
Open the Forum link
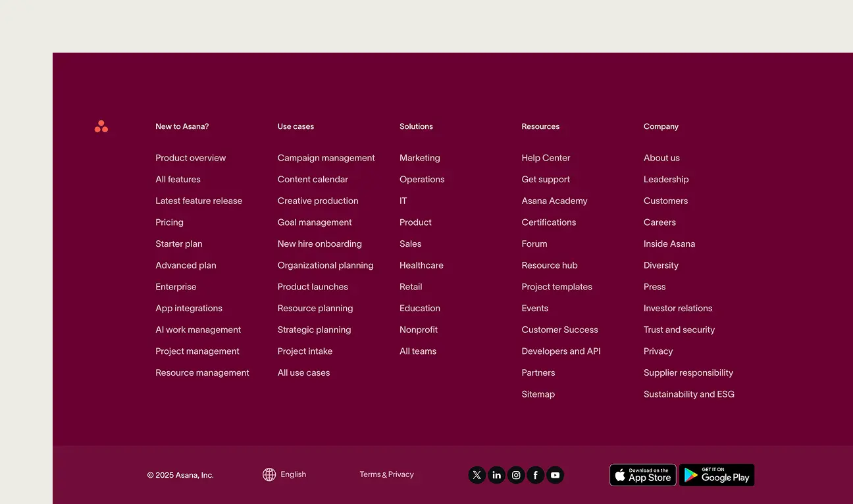[x=534, y=244]
